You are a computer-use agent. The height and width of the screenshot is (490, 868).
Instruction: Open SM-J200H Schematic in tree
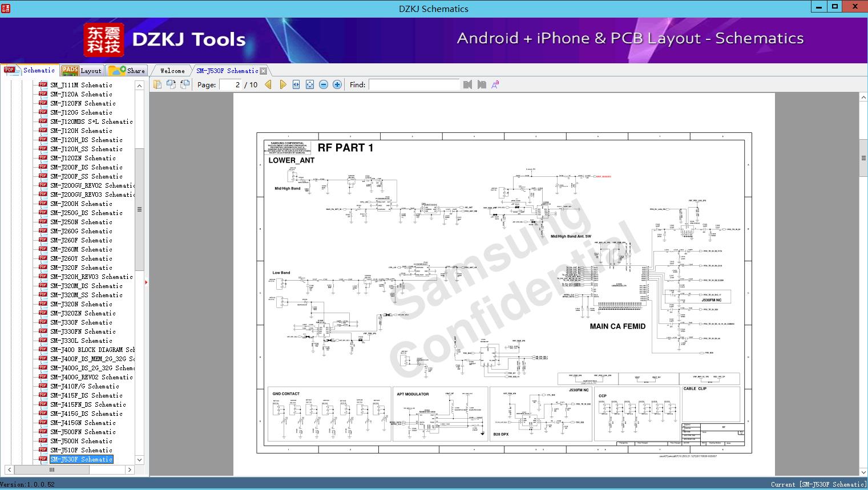coord(81,204)
